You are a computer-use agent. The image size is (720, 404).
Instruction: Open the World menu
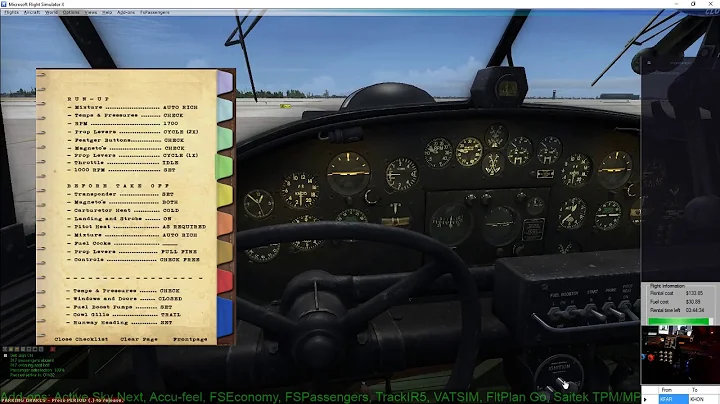point(51,12)
